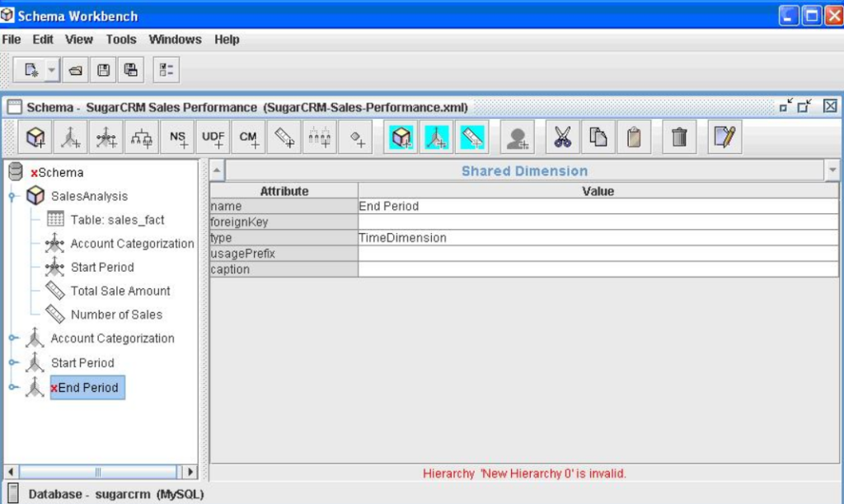Click the Cut scissors icon
The width and height of the screenshot is (844, 504).
(562, 138)
